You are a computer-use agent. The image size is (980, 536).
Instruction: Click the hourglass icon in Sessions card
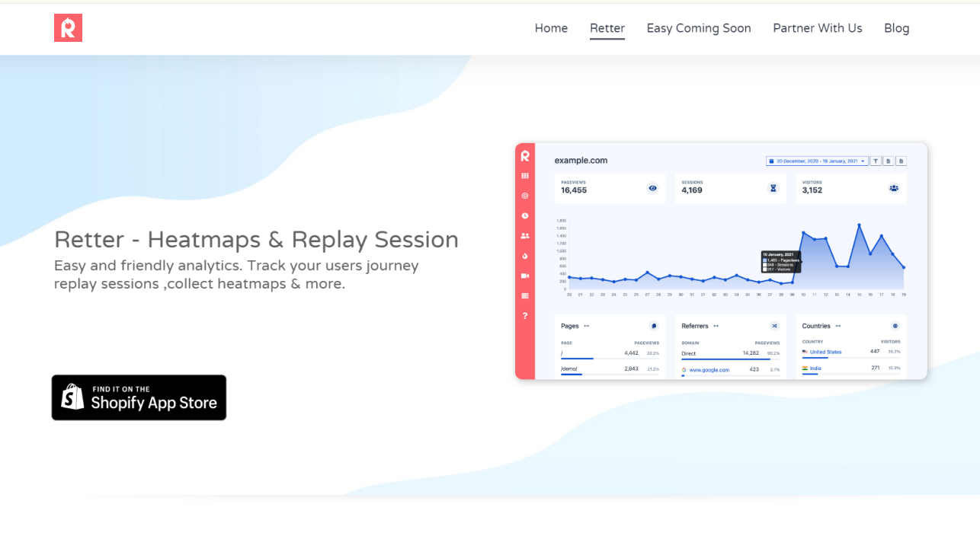pyautogui.click(x=773, y=188)
